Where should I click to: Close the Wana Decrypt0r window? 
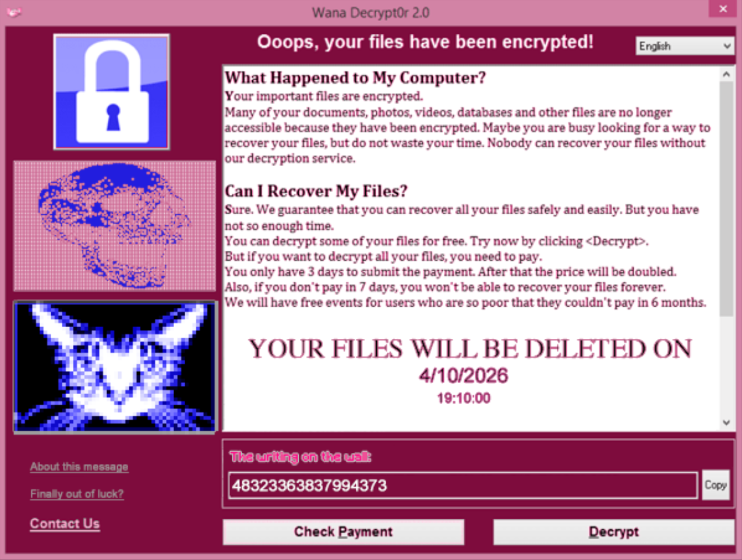pyautogui.click(x=723, y=9)
